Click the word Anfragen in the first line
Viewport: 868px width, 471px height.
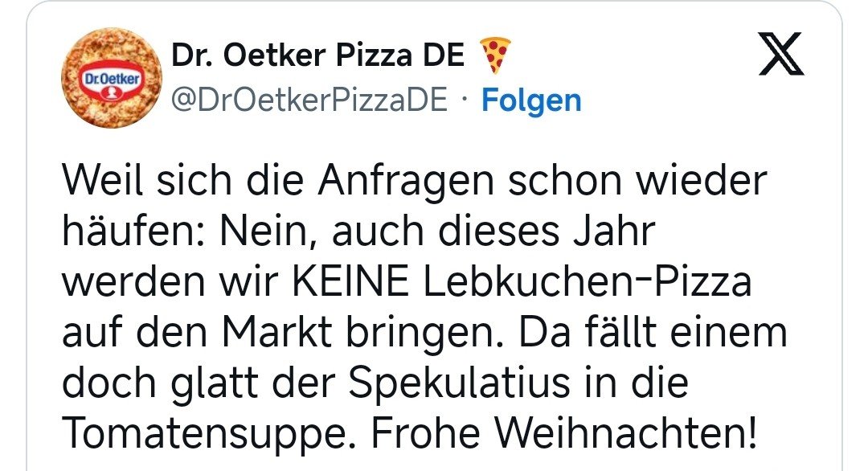pos(399,183)
